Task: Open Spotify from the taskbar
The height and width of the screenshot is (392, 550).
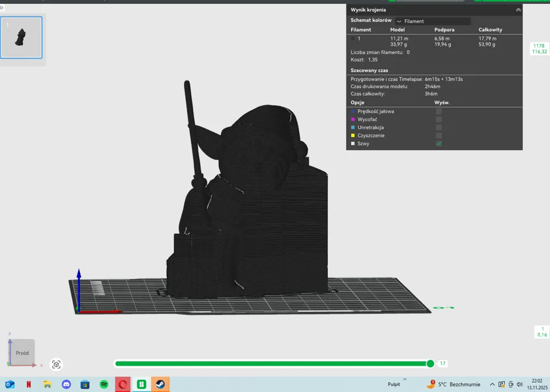Action: tap(104, 385)
